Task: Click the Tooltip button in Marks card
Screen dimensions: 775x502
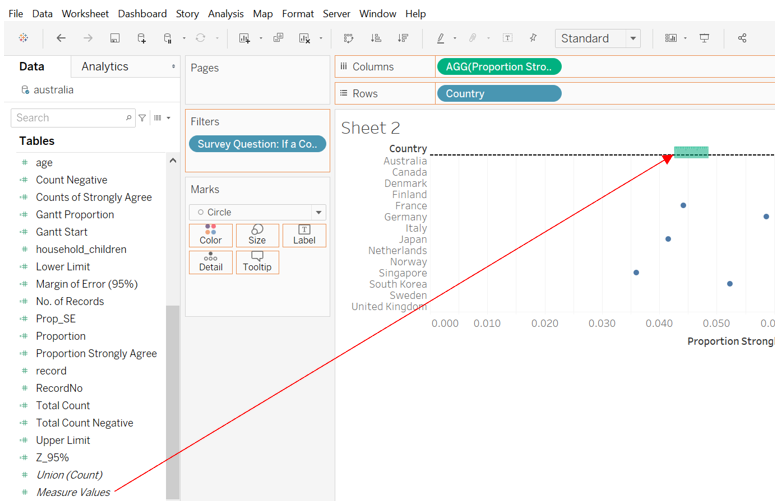Action: pyautogui.click(x=257, y=263)
